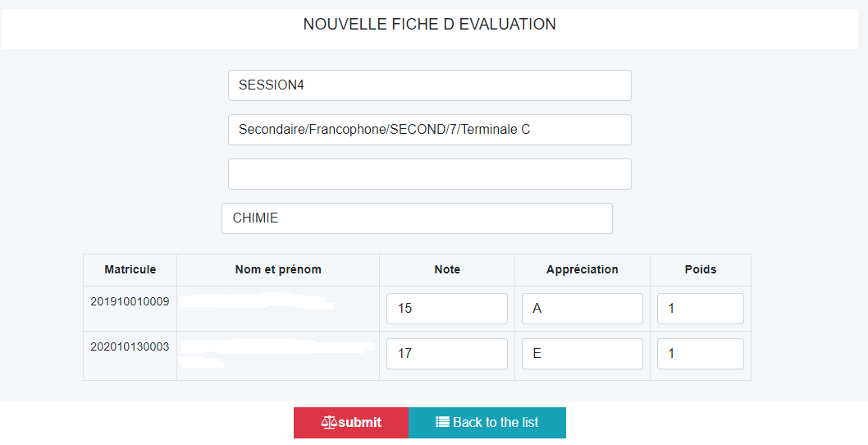Image resolution: width=868 pixels, height=445 pixels.
Task: Click the list icon on Back to the list
Action: tap(442, 422)
